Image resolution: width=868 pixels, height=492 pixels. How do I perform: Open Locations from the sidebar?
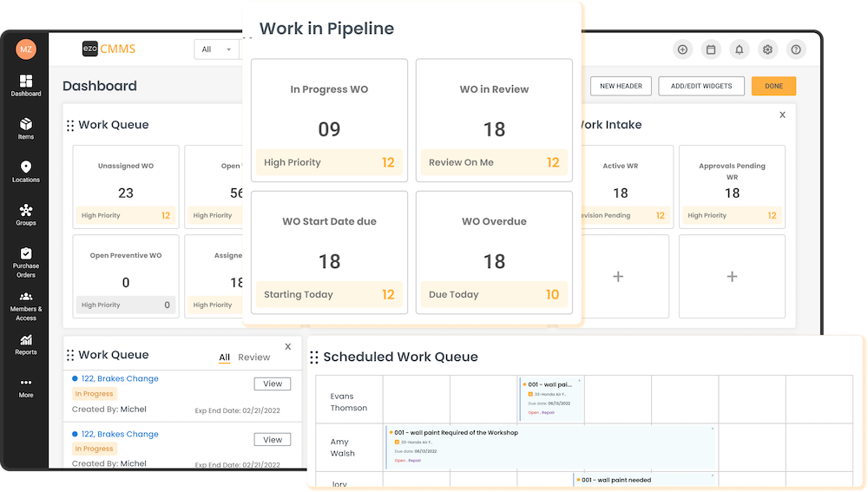click(26, 172)
